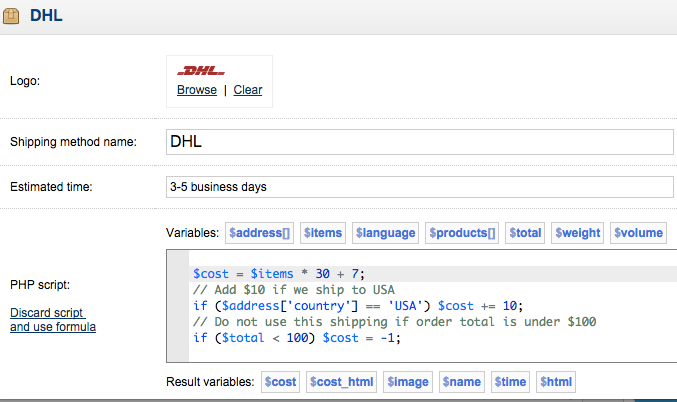Insert the $items variable
The width and height of the screenshot is (677, 402).
coord(323,233)
